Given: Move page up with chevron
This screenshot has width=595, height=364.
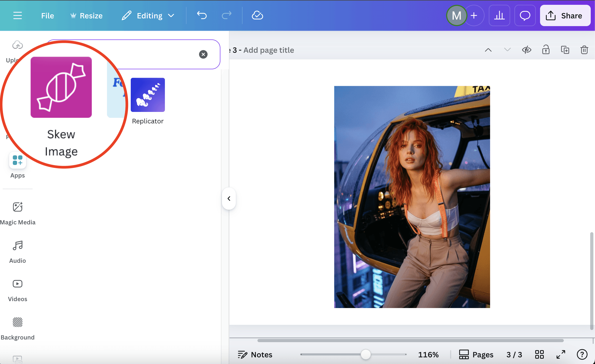Looking at the screenshot, I should tap(488, 50).
